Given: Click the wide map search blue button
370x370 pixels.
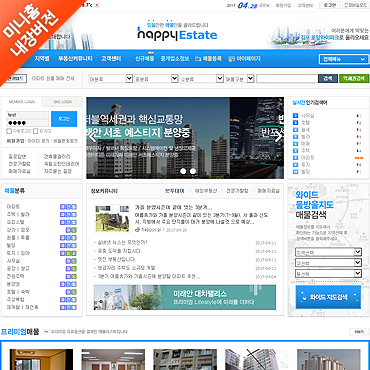Looking at the screenshot, I should (328, 297).
